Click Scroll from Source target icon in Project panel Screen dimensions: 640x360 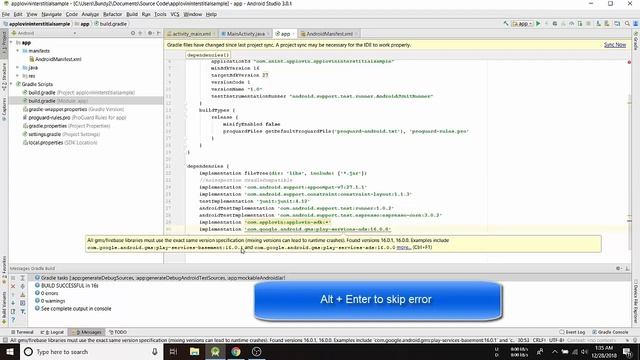click(133, 33)
